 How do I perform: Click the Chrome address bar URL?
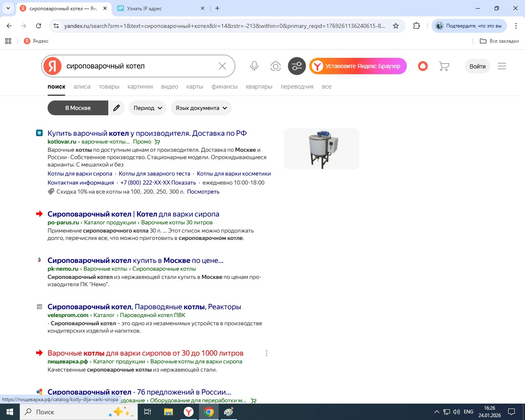click(x=225, y=26)
